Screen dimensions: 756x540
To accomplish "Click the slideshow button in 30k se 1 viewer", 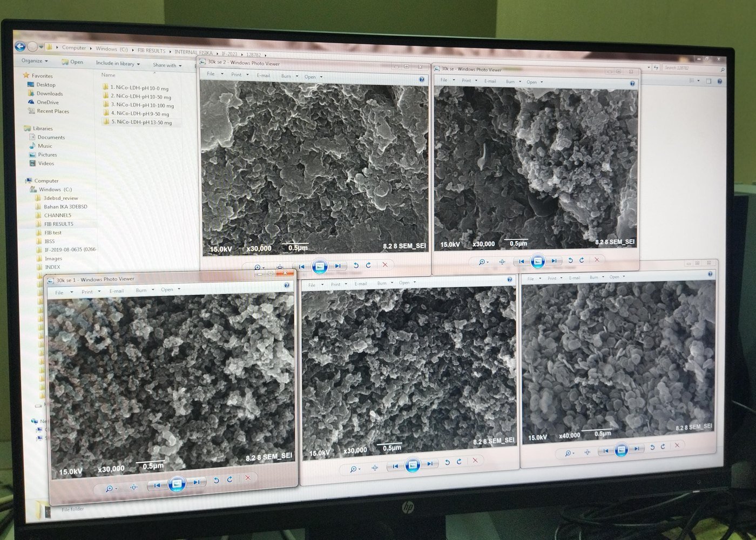I will 177,483.
